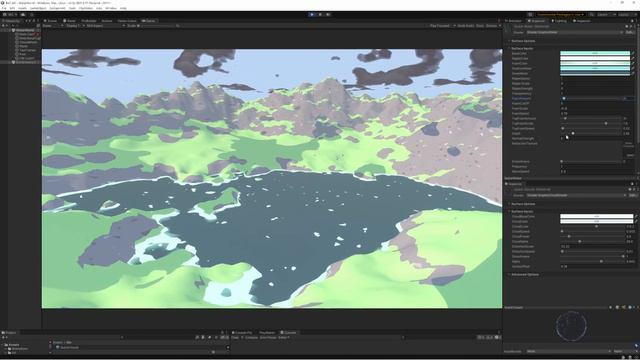Viewport: 640px width, 360px height.
Task: Switch to the Scene view tab
Action: coord(51,21)
